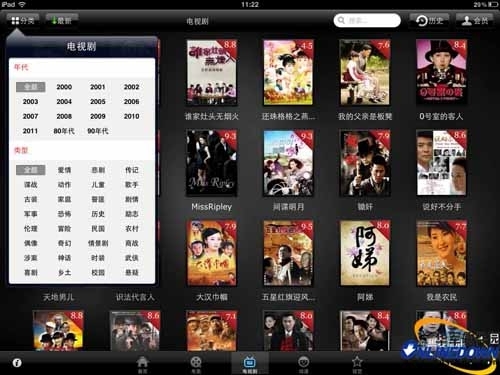Tap the info icon at bottom left
Image resolution: width=500 pixels, height=375 pixels.
coord(17,363)
